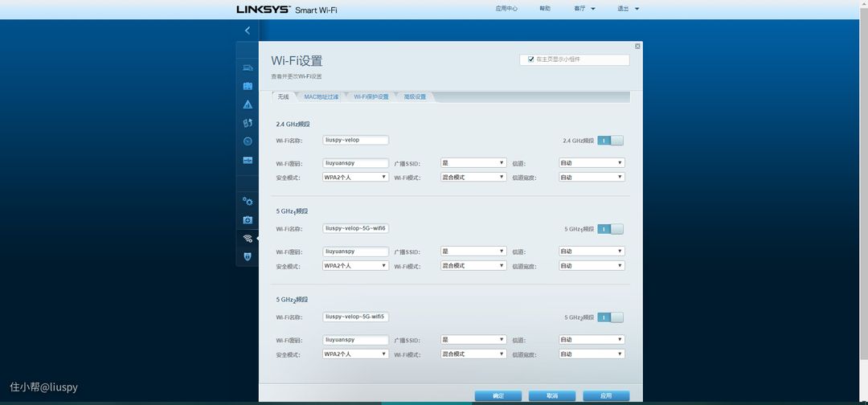Open the Media Prioritization icon in sidebar
Viewport: 868px width, 405px height.
coord(248,123)
